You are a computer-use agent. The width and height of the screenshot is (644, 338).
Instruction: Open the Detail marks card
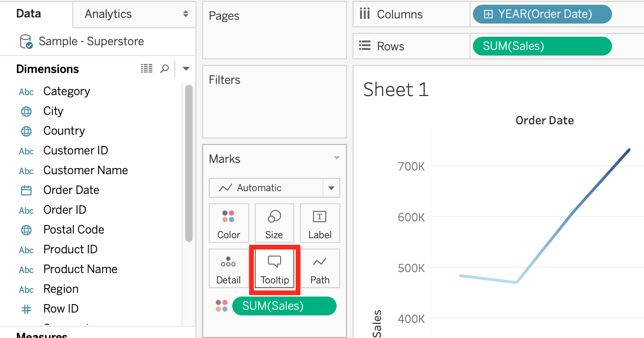[x=228, y=268]
